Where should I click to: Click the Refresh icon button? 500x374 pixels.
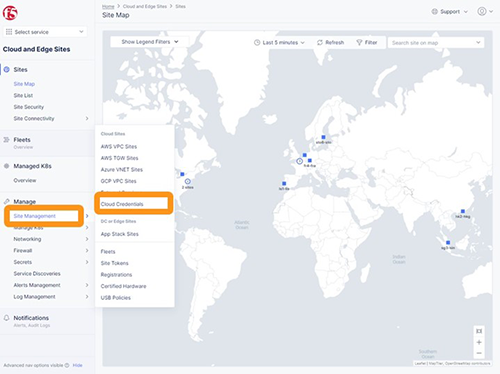tap(320, 43)
